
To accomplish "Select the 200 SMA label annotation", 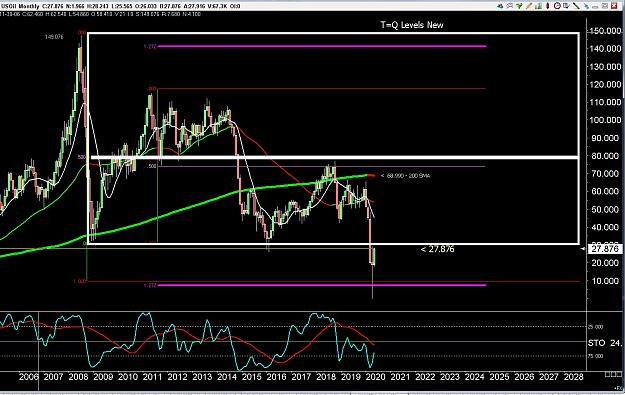I will coord(405,175).
